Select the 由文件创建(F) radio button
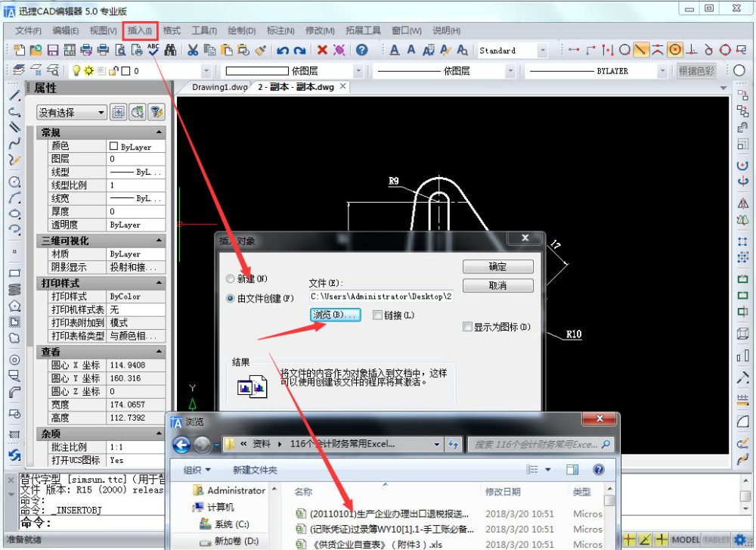Viewport: 756px width, 550px height. [230, 298]
